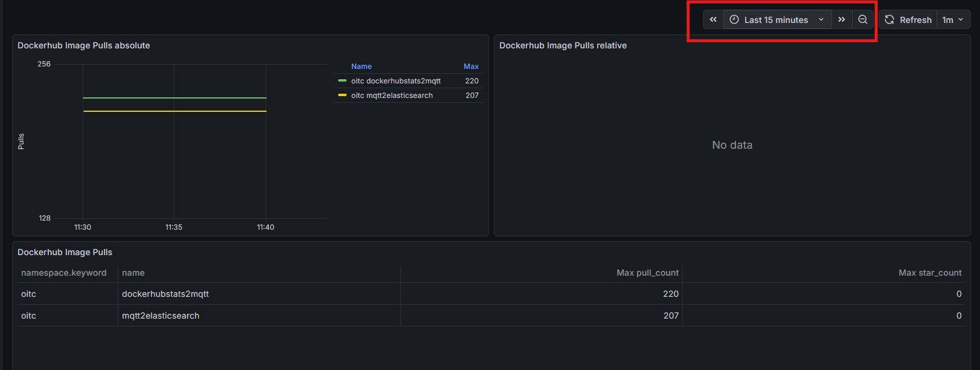Screen dimensions: 980x370
Task: Click yellow color swatch for mqtt2elasticsearch series
Action: pyautogui.click(x=342, y=96)
